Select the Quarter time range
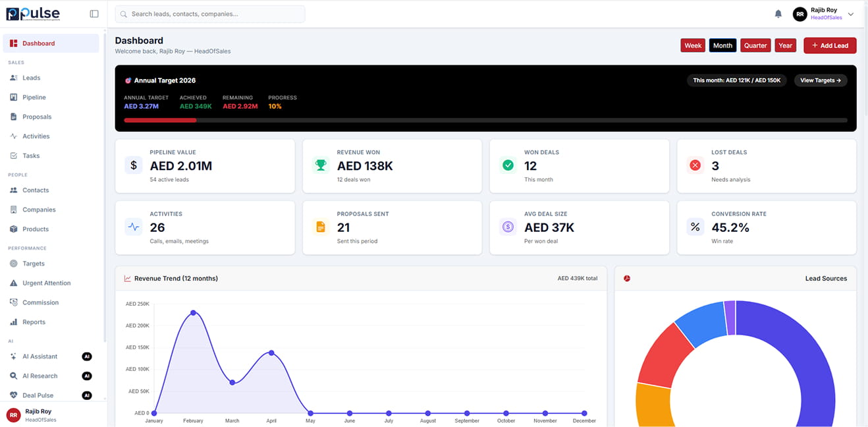Screen dimensions: 868x427 [755, 45]
